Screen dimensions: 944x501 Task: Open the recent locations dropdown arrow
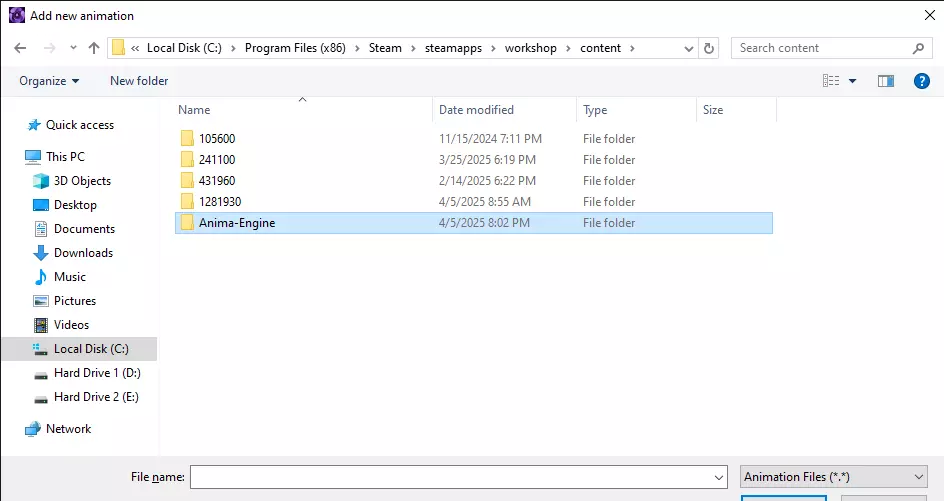[73, 48]
